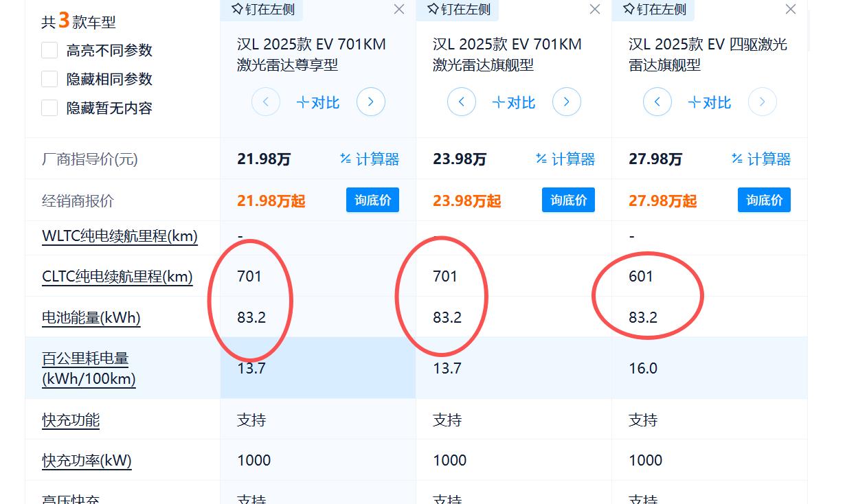845x504 pixels.
Task: Add 四驱旗舰型 to comparison with +对比
Action: (x=710, y=102)
